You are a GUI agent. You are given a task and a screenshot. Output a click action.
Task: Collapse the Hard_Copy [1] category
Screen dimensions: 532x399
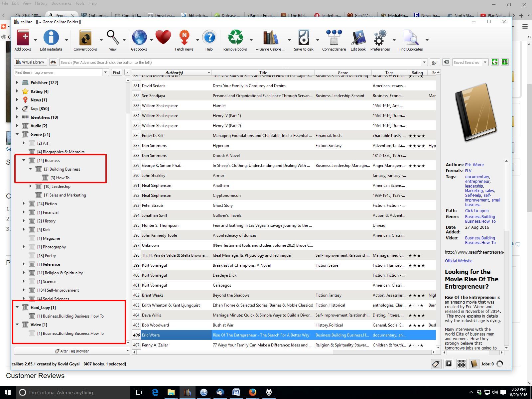point(17,307)
